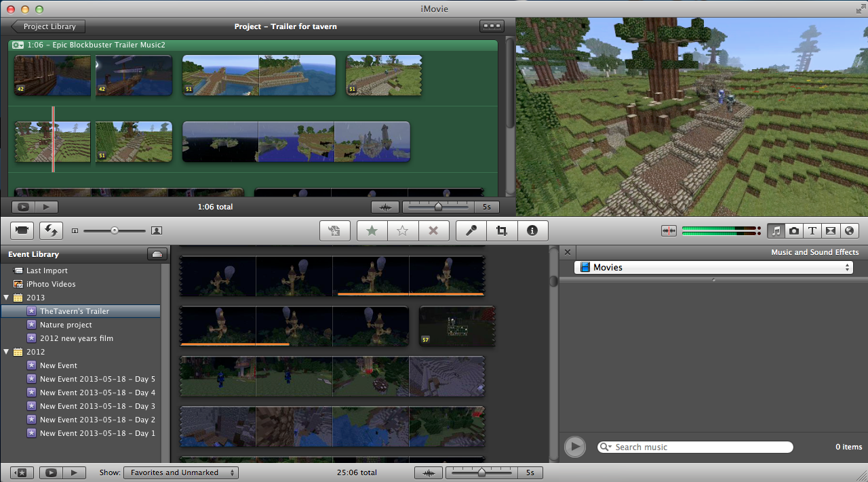The width and height of the screenshot is (868, 482).
Task: Go back to Project Library
Action: coord(48,26)
